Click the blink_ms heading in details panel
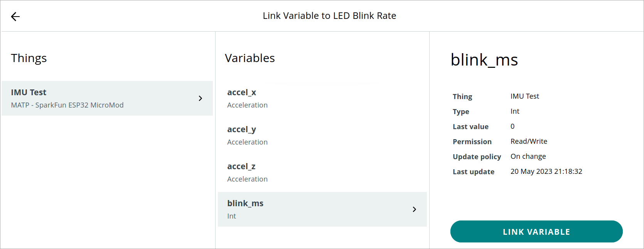The width and height of the screenshot is (644, 249). click(x=484, y=60)
